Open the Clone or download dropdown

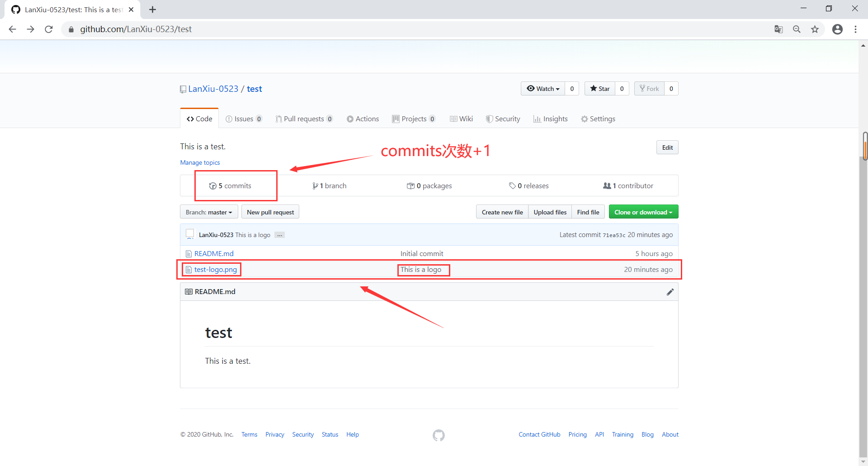tap(643, 212)
